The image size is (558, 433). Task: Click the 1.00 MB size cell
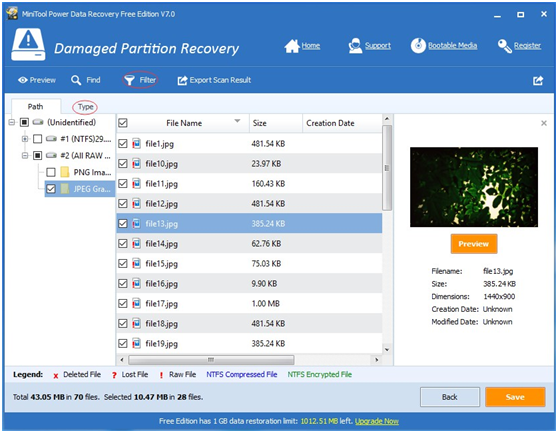click(x=265, y=303)
